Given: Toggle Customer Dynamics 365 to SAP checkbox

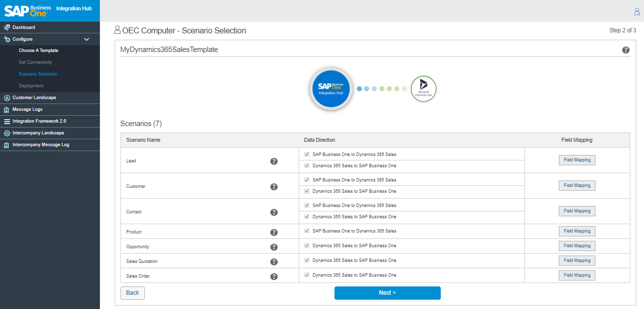Looking at the screenshot, I should tap(307, 191).
